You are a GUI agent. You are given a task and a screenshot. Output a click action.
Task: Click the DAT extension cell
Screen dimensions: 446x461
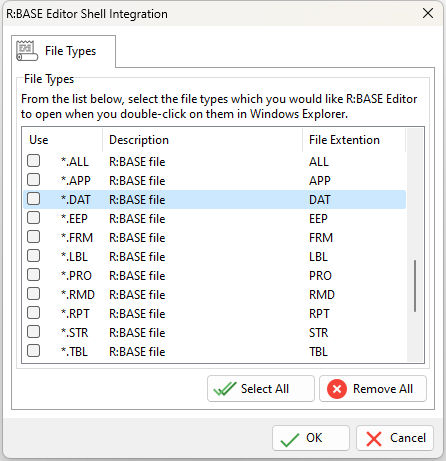click(319, 200)
